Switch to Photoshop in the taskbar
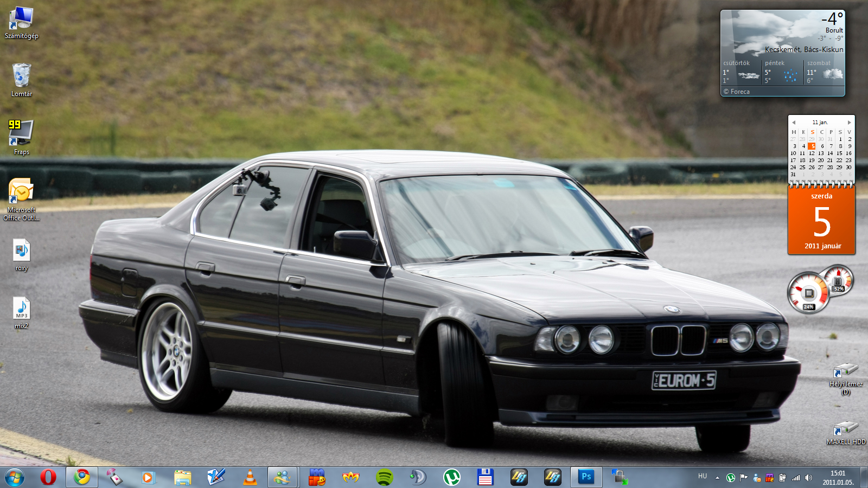868x488 pixels. [586, 477]
